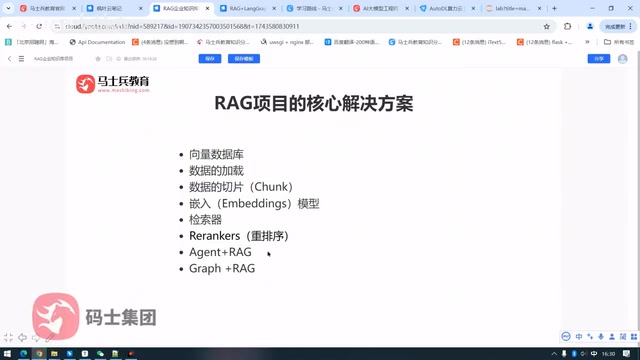
Task: Go to previous slide with left arrow
Action: coord(22,338)
